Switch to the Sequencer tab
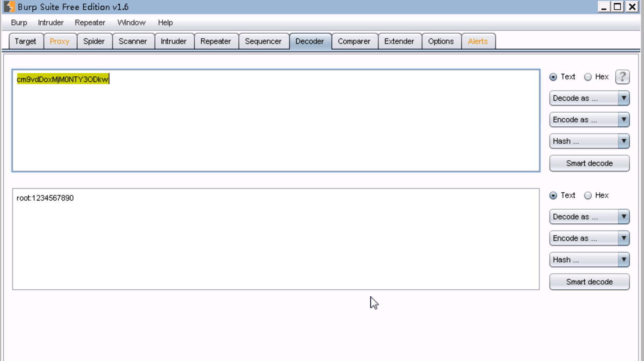Viewport: 644px width, 361px height. coord(263,41)
